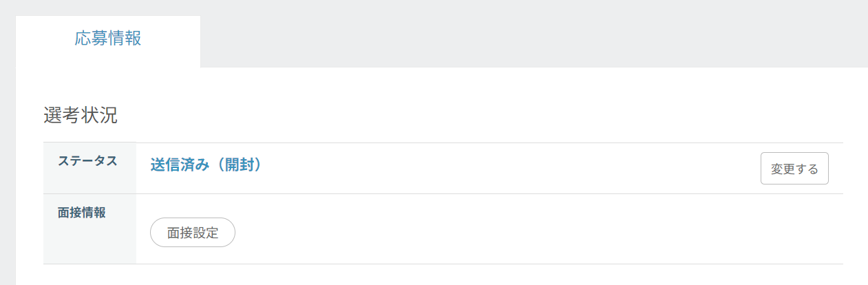
Task: Click the gray ステータス label
Action: (87, 161)
